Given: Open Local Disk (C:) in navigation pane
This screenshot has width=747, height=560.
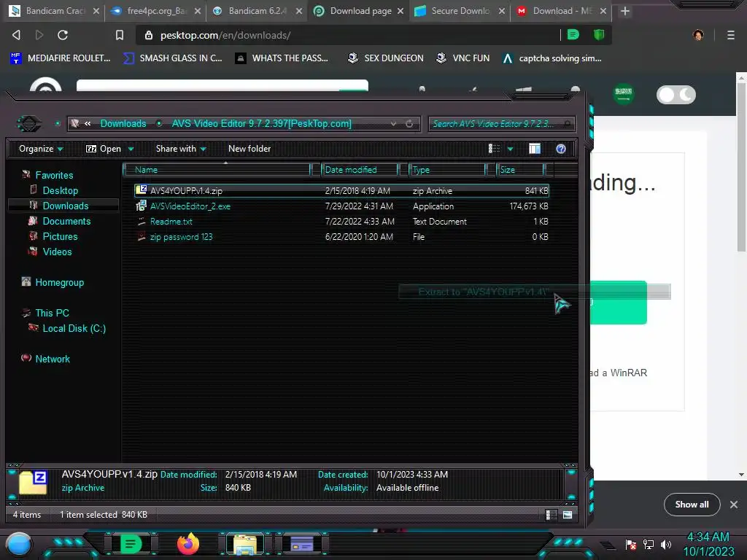Looking at the screenshot, I should (x=74, y=328).
